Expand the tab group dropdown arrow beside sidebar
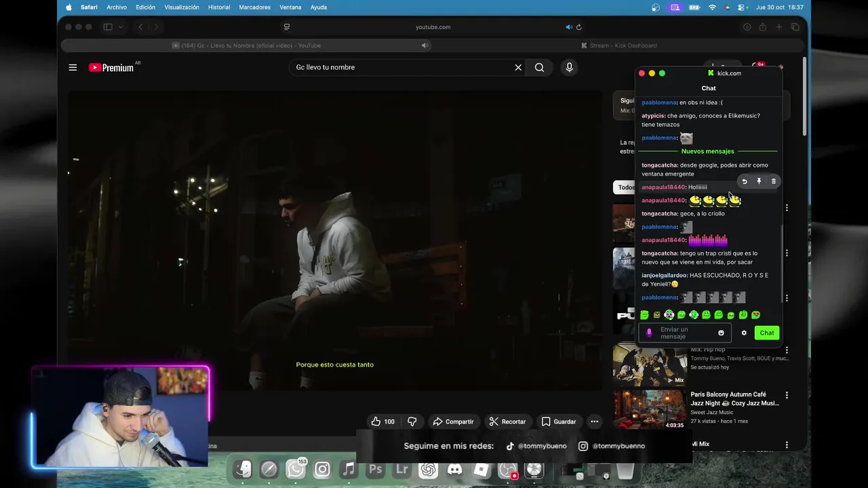The height and width of the screenshot is (488, 868). point(121,27)
